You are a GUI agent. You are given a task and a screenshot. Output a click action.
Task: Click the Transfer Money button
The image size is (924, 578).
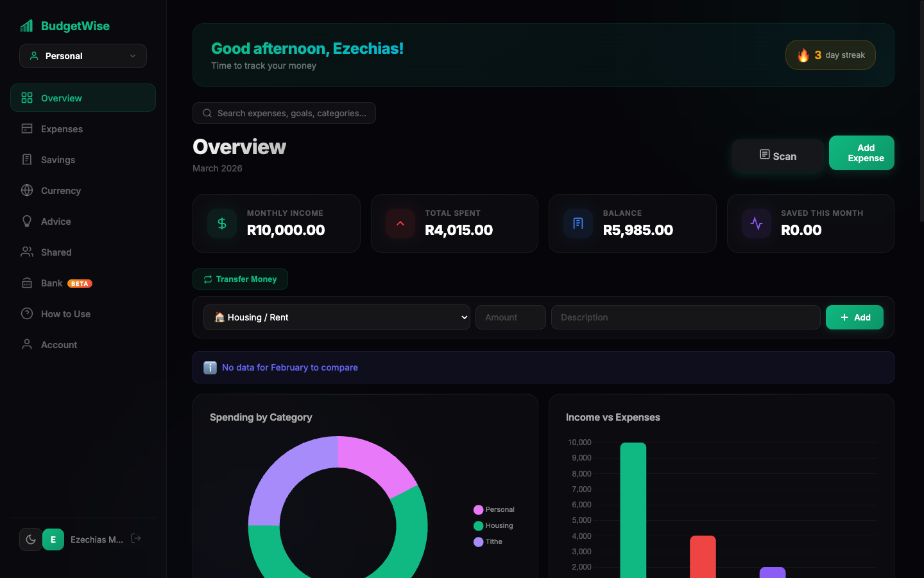(240, 279)
